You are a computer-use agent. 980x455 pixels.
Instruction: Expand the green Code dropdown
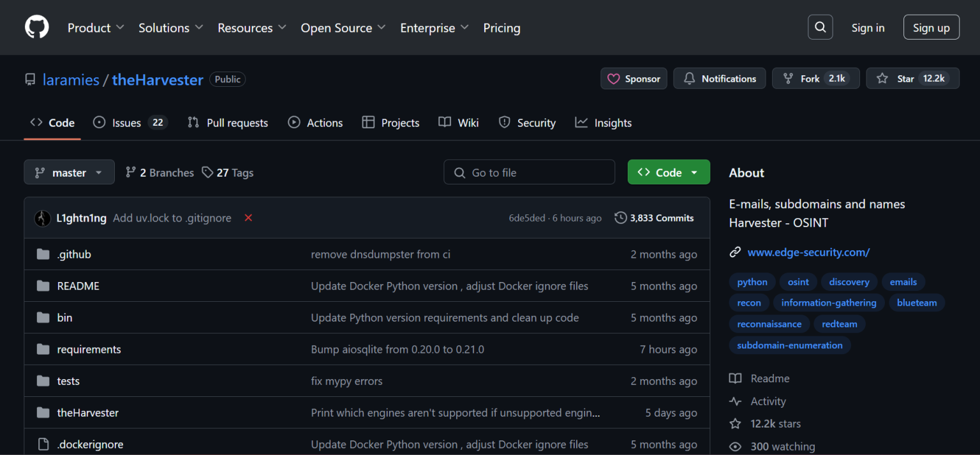[x=668, y=172]
